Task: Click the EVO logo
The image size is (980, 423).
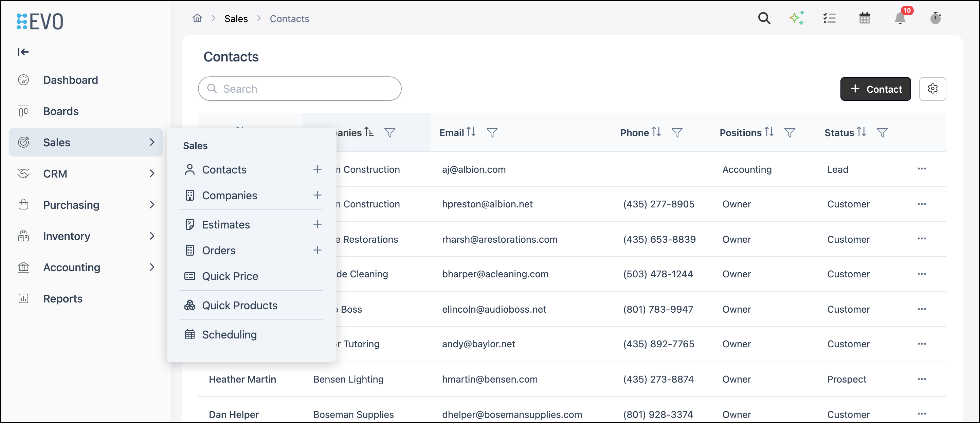Action: [40, 21]
